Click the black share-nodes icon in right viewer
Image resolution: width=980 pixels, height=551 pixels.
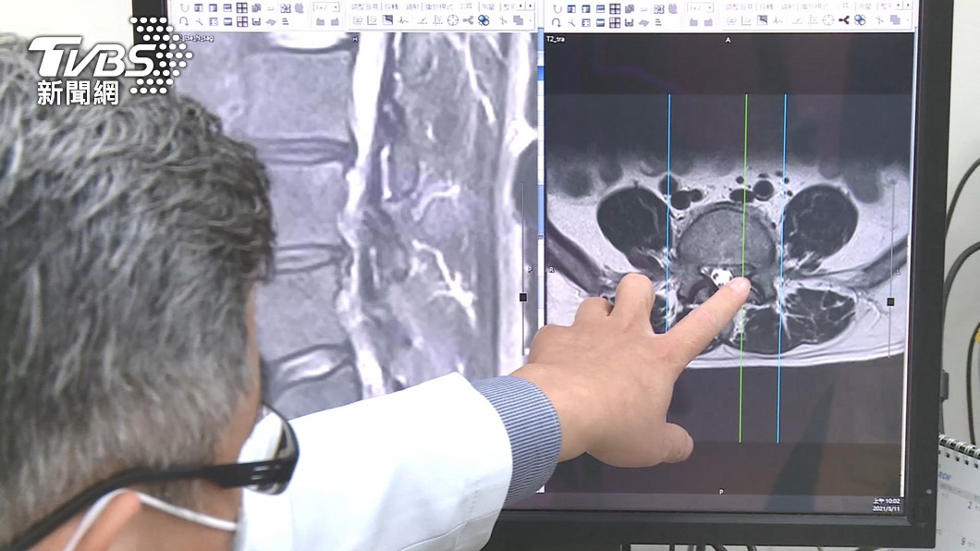pyautogui.click(x=844, y=20)
